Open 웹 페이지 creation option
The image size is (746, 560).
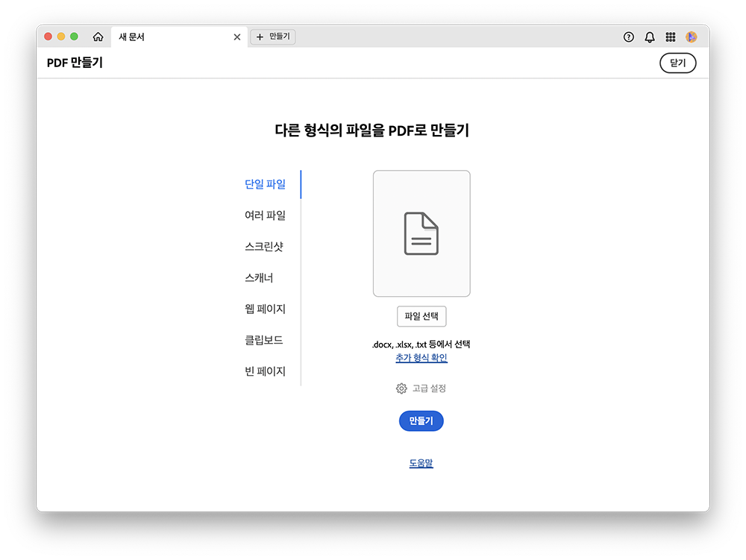[x=265, y=309]
